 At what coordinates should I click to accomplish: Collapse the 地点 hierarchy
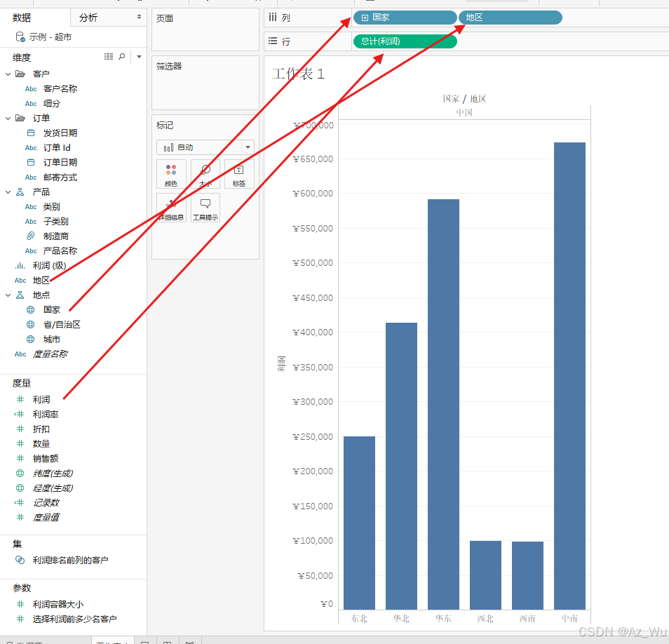pyautogui.click(x=8, y=295)
